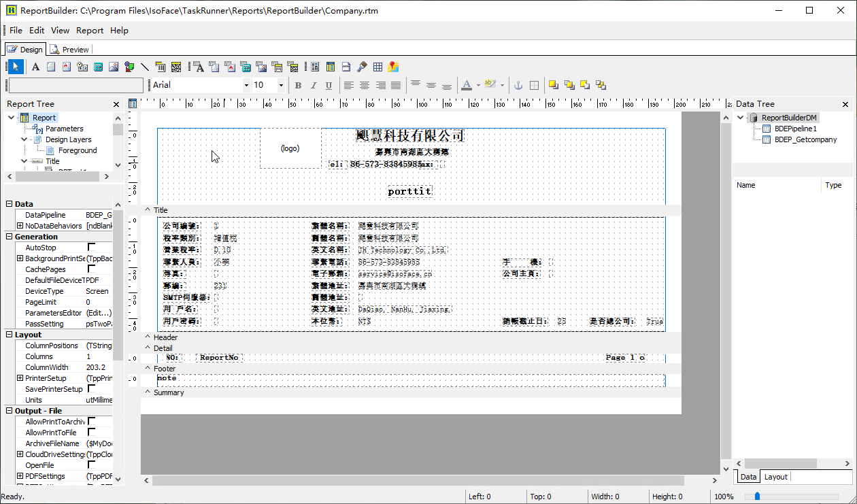The height and width of the screenshot is (504, 857).
Task: Select the DBImage data-aware tool
Action: coord(261,67)
